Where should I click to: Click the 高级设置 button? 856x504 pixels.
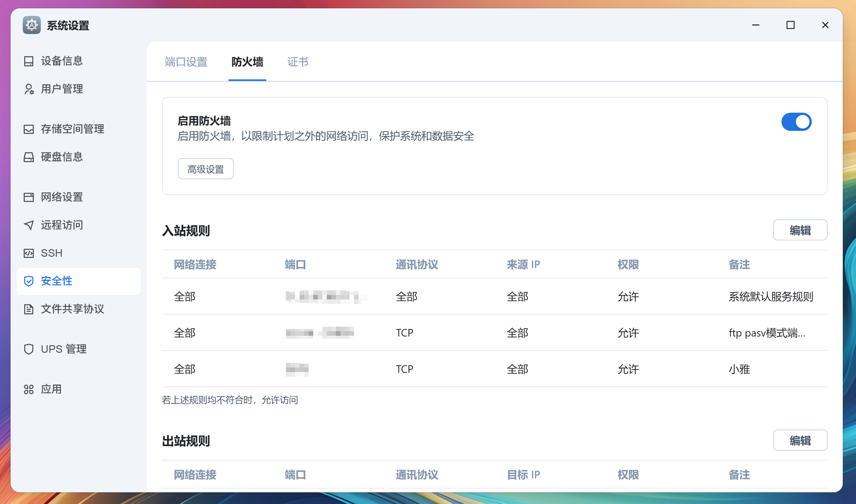(205, 169)
